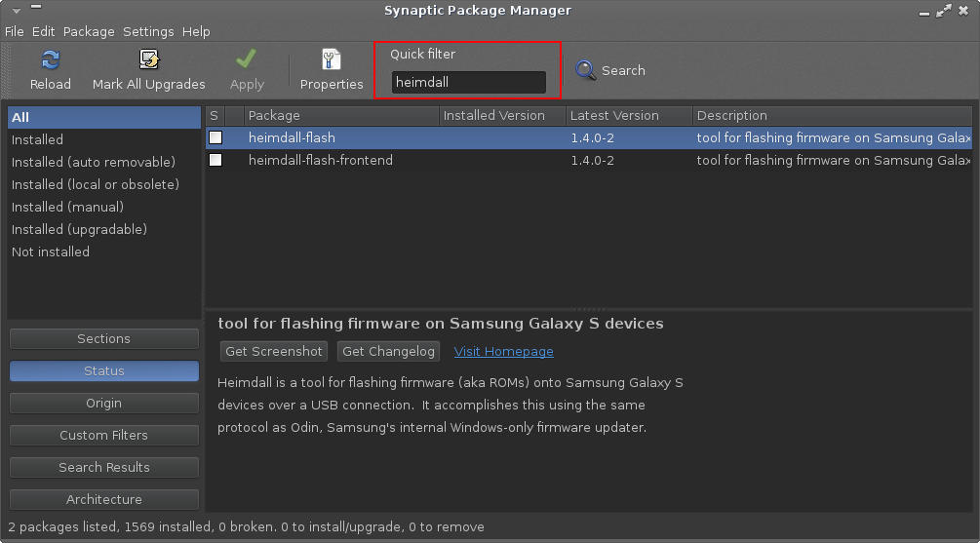Switch to the Sections filter view
Viewport: 980px width, 543px height.
coord(104,339)
